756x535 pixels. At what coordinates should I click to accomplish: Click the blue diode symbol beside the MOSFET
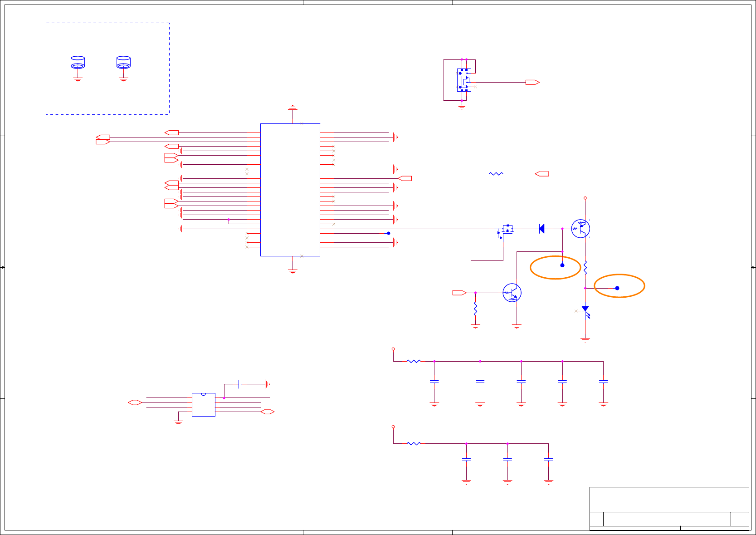point(541,229)
